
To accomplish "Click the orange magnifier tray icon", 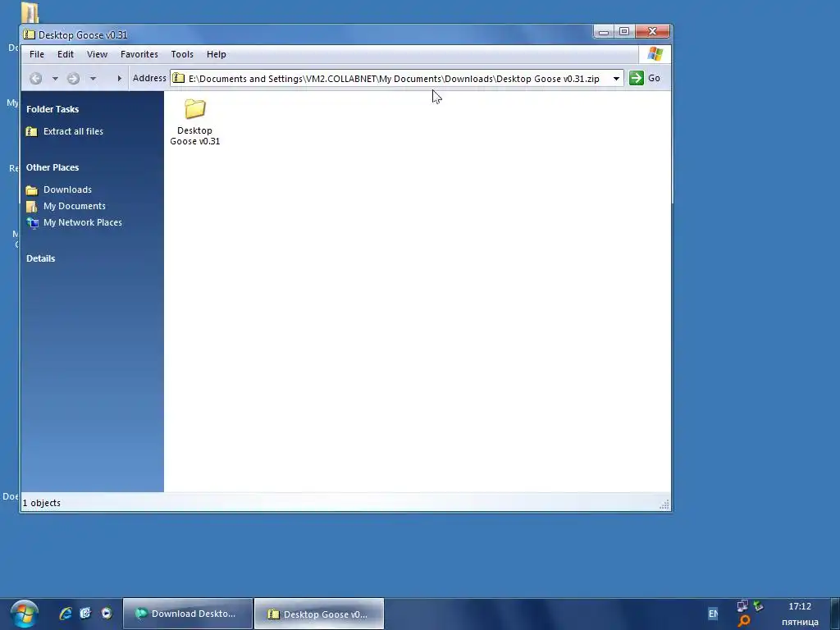I will (743, 622).
